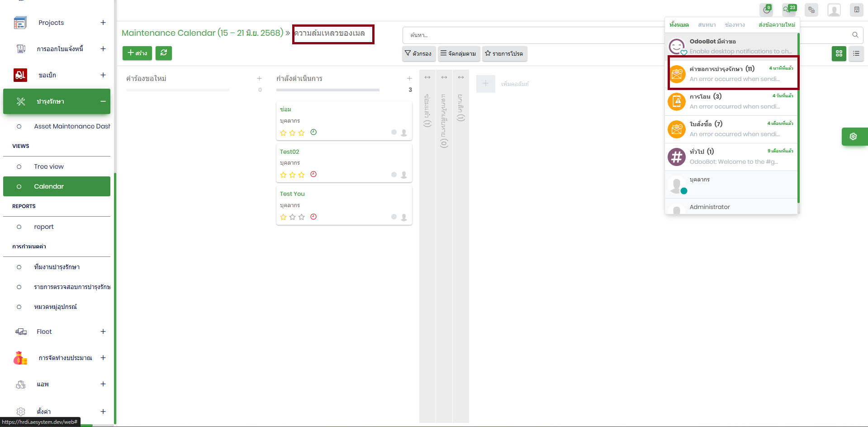Viewport: 868px width, 427px height.
Task: Click the search magnifier icon
Action: [x=855, y=35]
